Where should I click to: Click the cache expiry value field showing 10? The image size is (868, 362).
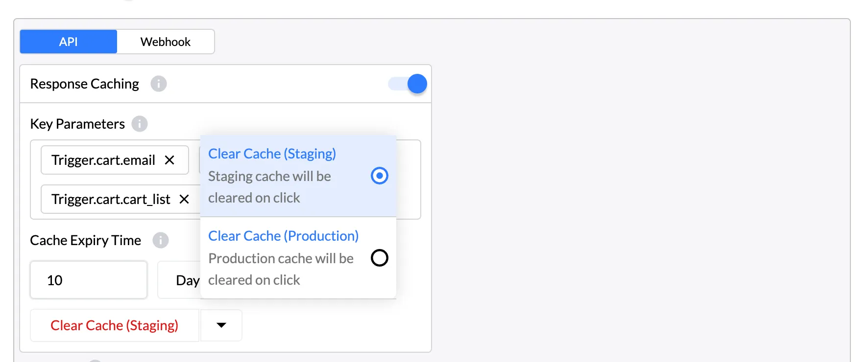tap(89, 280)
